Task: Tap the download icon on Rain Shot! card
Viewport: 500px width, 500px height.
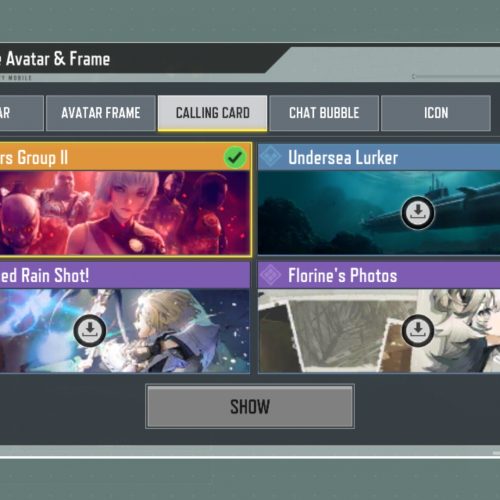Action: tap(90, 331)
